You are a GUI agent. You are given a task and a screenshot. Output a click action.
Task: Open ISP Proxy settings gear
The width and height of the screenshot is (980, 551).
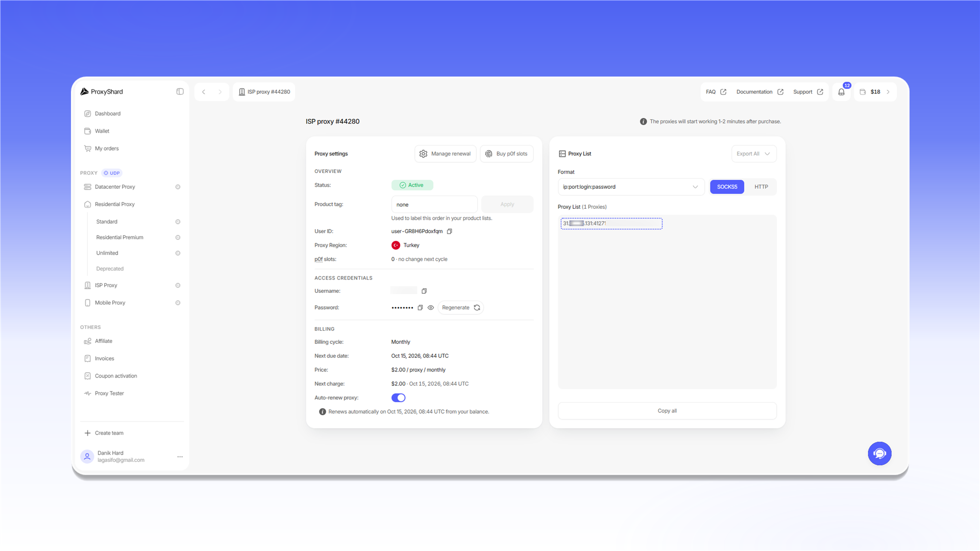pyautogui.click(x=178, y=286)
